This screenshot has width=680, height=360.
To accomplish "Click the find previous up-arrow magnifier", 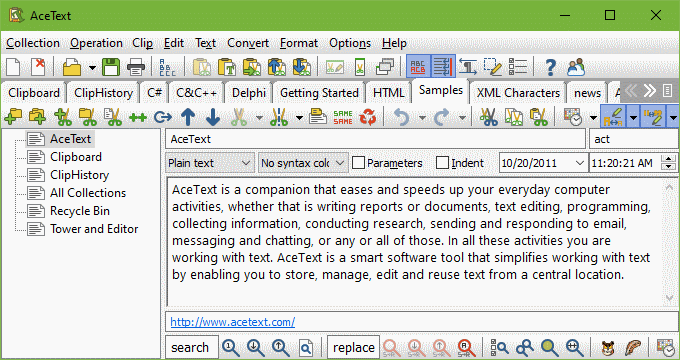I will pos(281,347).
